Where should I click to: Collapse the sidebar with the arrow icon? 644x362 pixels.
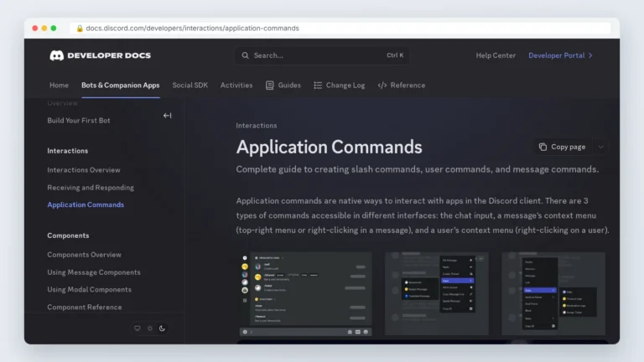click(167, 116)
